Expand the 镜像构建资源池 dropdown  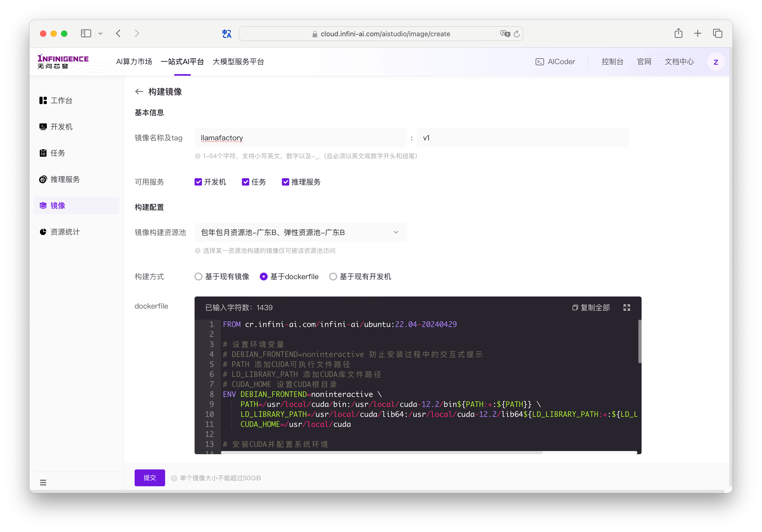tap(300, 232)
